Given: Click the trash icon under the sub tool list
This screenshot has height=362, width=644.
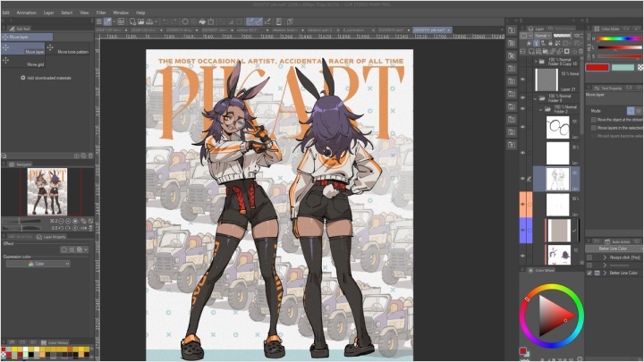Looking at the screenshot, I should (x=90, y=156).
